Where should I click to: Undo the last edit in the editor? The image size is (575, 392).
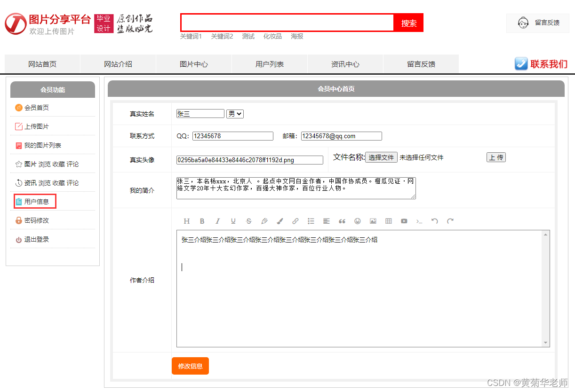coord(435,221)
